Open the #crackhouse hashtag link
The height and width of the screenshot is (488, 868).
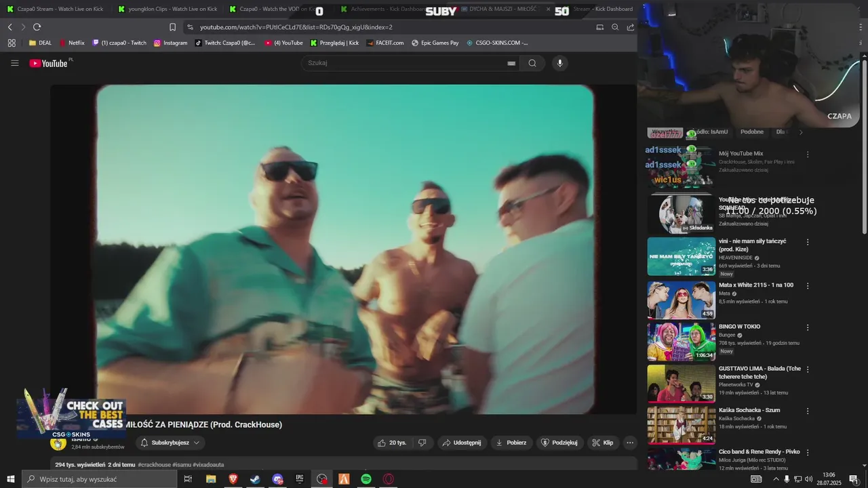point(154,465)
